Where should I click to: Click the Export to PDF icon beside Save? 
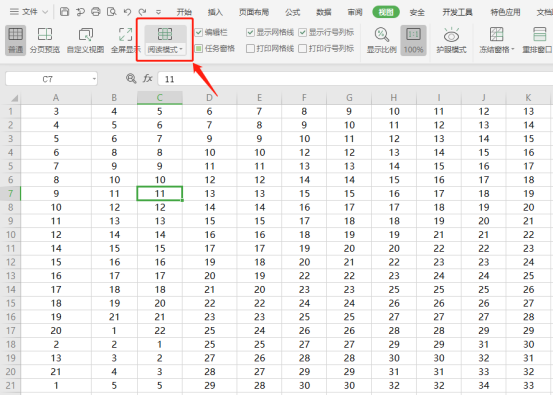click(x=80, y=12)
